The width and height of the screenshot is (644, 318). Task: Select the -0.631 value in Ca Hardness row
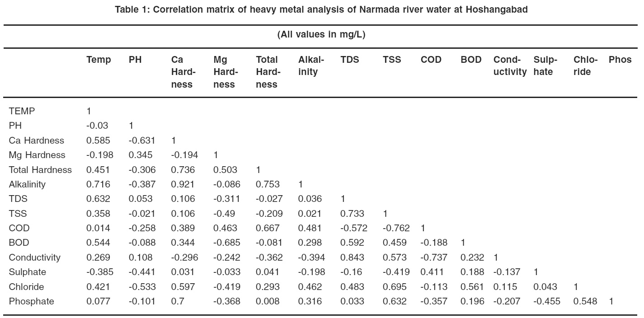point(141,140)
